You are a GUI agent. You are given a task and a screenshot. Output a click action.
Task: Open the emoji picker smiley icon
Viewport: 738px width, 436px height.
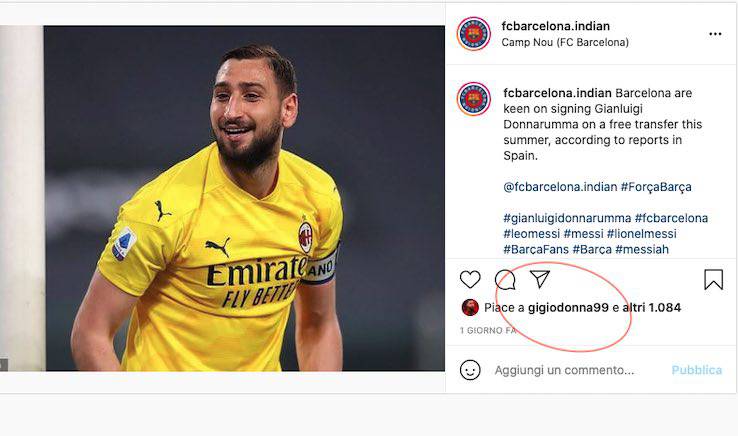[x=470, y=370]
